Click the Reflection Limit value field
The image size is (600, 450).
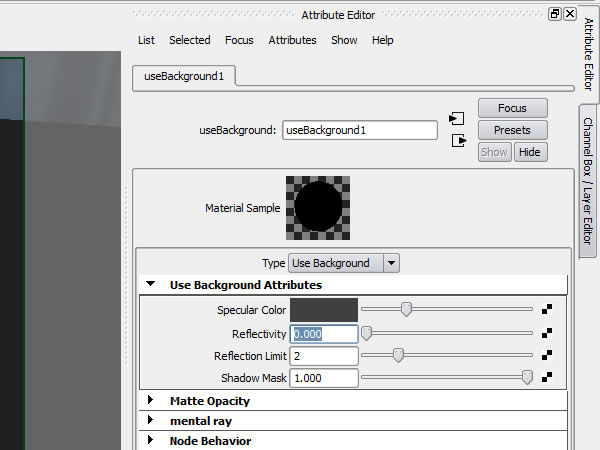pyautogui.click(x=324, y=356)
